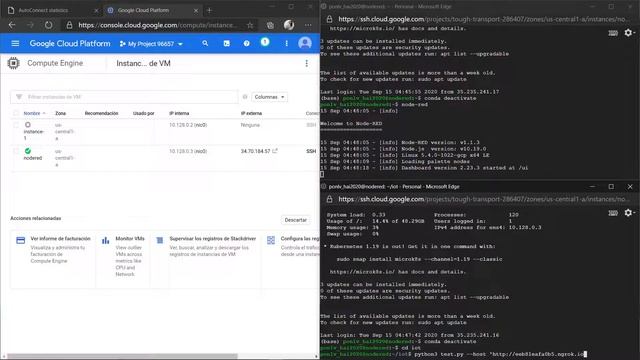Open Ver informe de facturación link
This screenshot has height=360, width=640.
[x=60, y=238]
